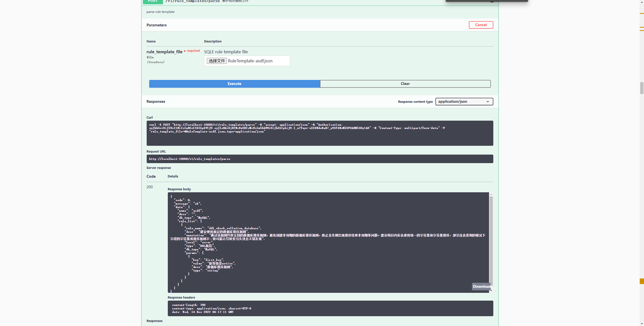Click the endpoint path /v1/rule_templates/parse

coord(192,1)
